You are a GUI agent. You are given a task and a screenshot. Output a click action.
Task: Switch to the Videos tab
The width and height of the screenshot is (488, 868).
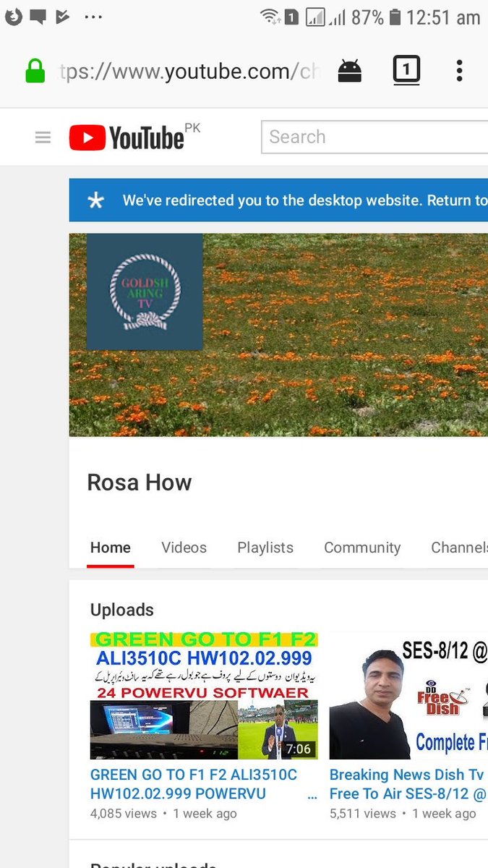point(184,548)
